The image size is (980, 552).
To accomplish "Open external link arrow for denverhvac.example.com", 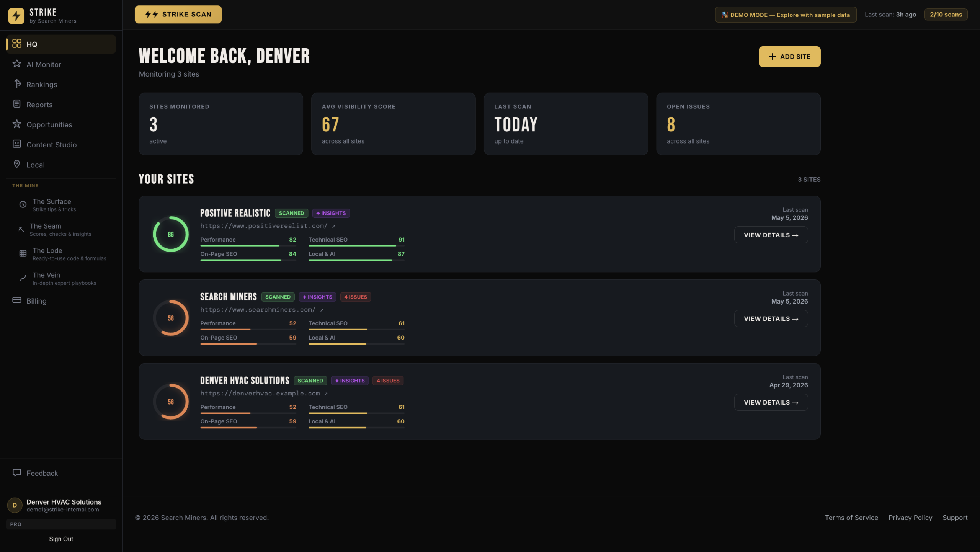I will (326, 394).
